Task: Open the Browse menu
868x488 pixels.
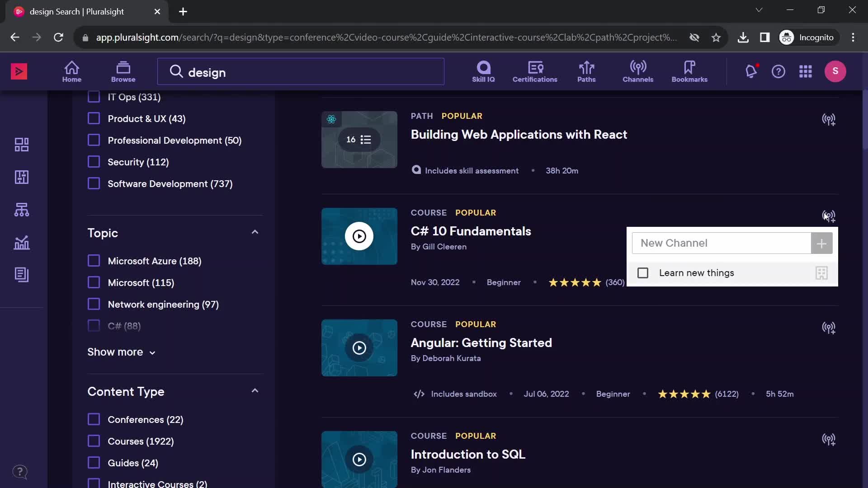Action: [123, 71]
